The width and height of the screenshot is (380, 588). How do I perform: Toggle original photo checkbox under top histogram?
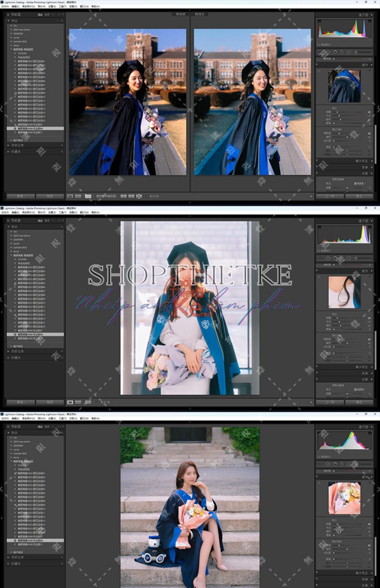tap(319, 45)
